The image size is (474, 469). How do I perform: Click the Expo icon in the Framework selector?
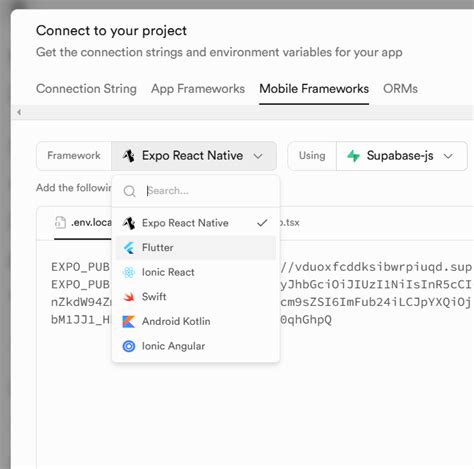128,156
